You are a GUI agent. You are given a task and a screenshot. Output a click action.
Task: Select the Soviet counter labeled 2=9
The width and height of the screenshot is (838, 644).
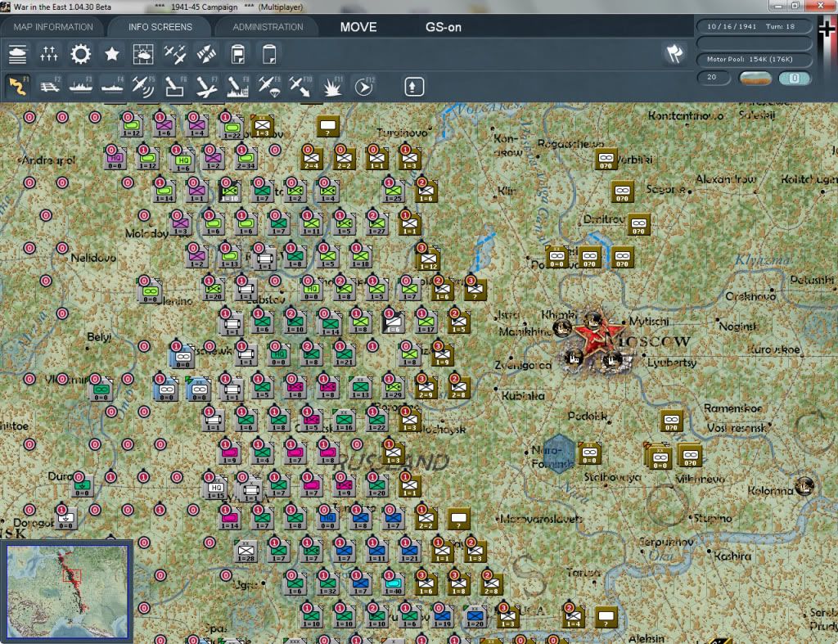click(x=426, y=387)
